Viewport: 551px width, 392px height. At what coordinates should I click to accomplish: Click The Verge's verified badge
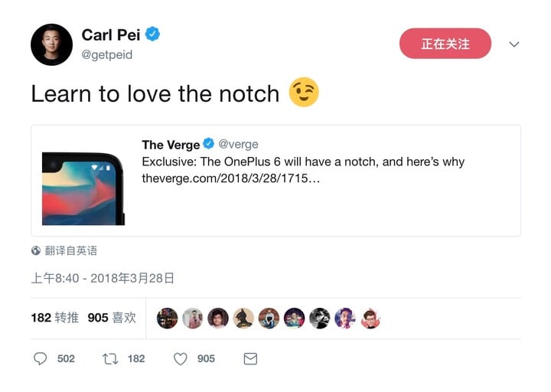(209, 143)
